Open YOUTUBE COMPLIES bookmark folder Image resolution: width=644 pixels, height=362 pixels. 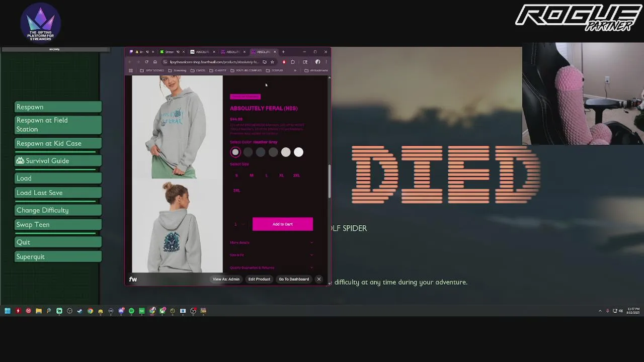point(246,70)
